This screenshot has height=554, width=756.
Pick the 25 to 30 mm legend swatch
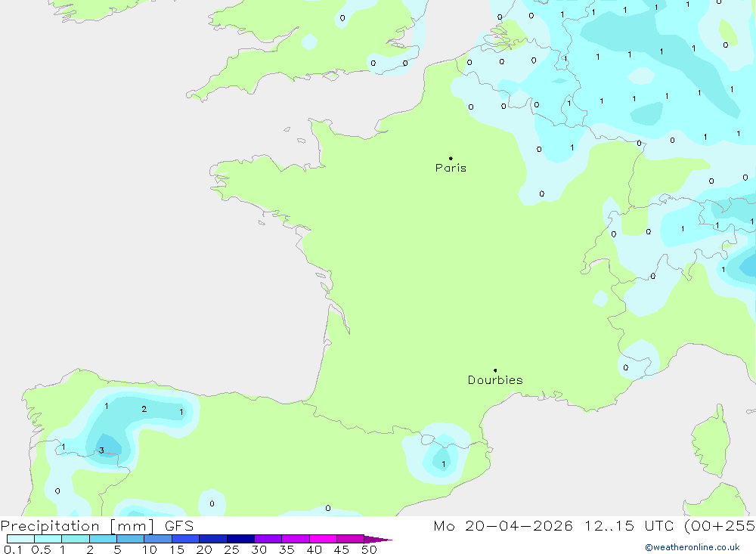pyautogui.click(x=240, y=539)
